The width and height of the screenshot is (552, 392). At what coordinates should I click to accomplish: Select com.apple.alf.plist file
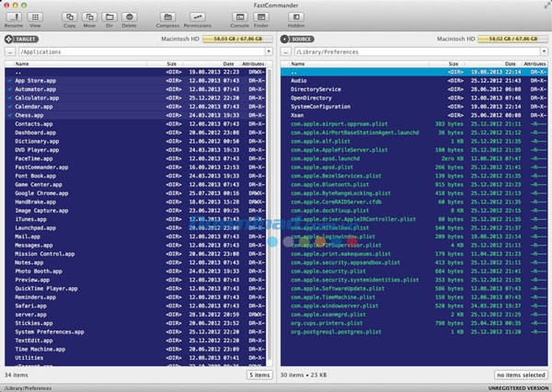pyautogui.click(x=414, y=141)
